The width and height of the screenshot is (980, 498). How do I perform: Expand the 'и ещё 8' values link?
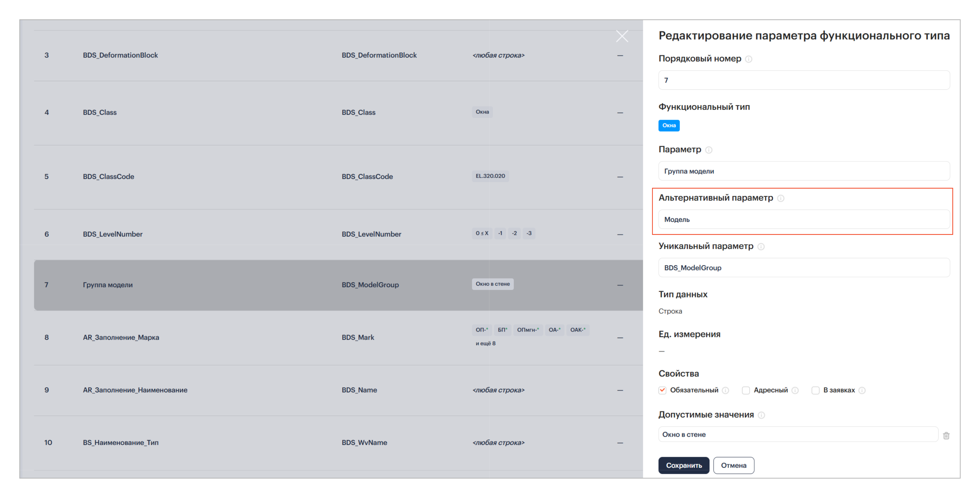(486, 343)
